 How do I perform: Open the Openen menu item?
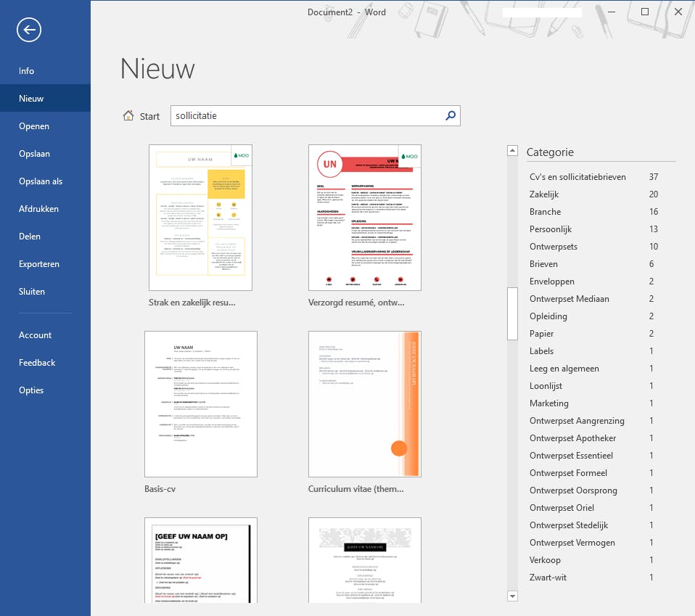pos(45,126)
